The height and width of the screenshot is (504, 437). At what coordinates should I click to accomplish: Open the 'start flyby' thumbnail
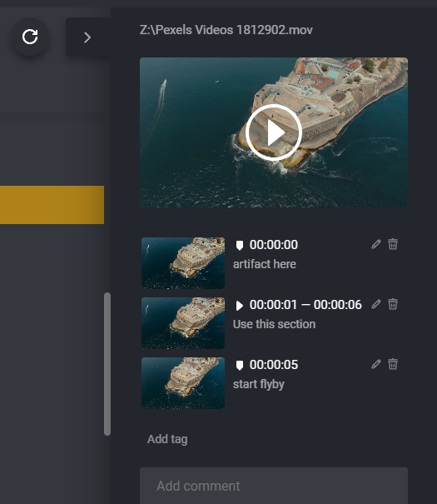[183, 383]
